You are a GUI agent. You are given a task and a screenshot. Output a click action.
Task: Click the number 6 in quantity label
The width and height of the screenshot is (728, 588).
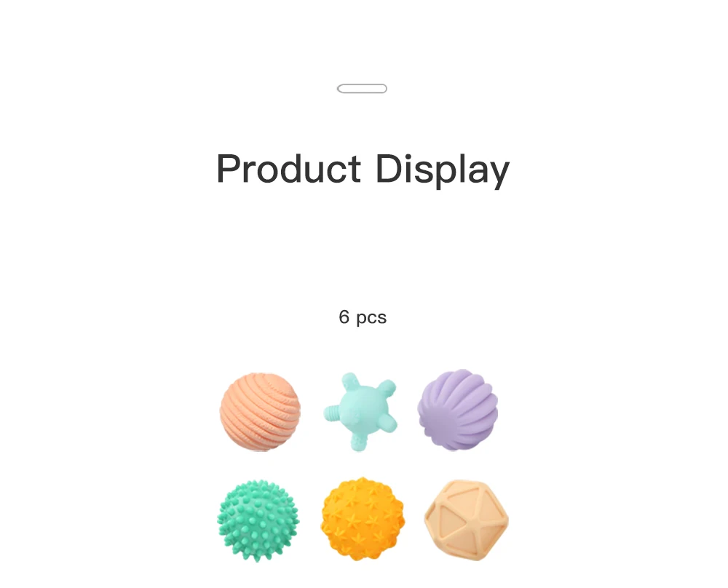point(344,317)
